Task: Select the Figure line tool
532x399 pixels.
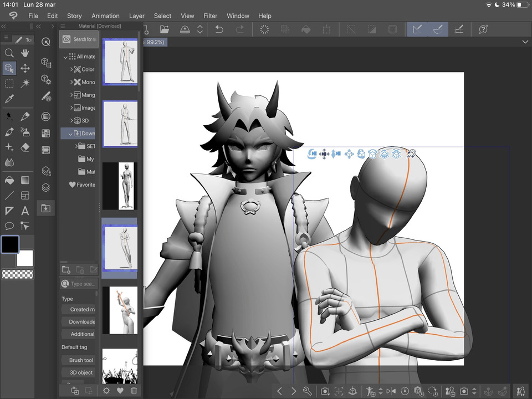Action: pyautogui.click(x=9, y=196)
